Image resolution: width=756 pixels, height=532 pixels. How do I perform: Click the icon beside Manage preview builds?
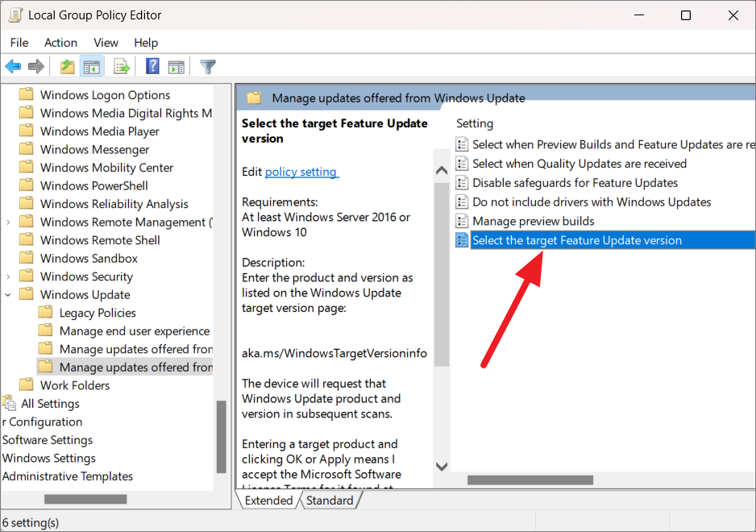(x=461, y=221)
